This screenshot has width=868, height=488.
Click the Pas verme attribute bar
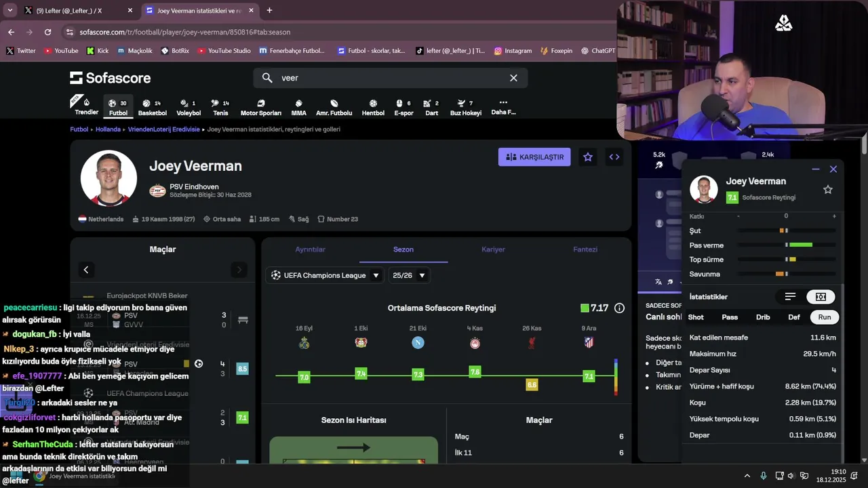pos(785,245)
